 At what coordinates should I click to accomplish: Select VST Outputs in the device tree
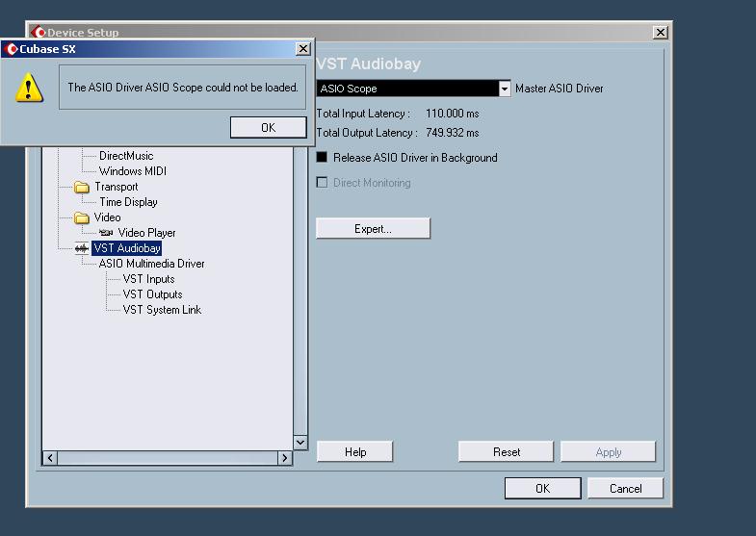152,294
